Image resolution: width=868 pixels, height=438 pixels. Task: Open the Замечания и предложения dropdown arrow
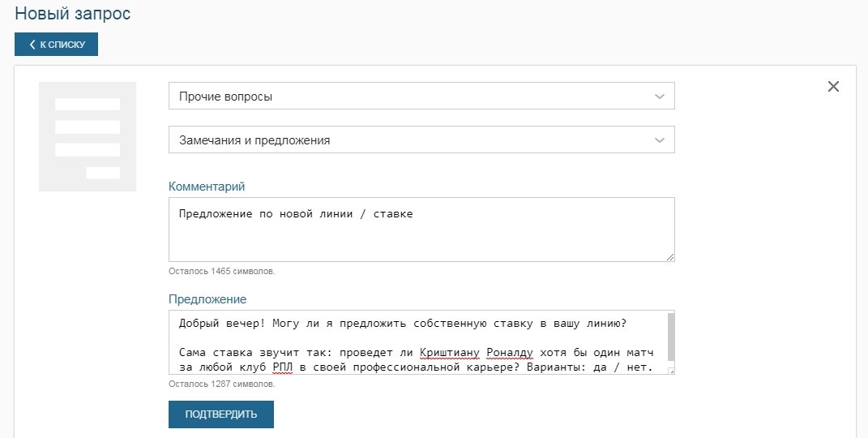[x=660, y=140]
